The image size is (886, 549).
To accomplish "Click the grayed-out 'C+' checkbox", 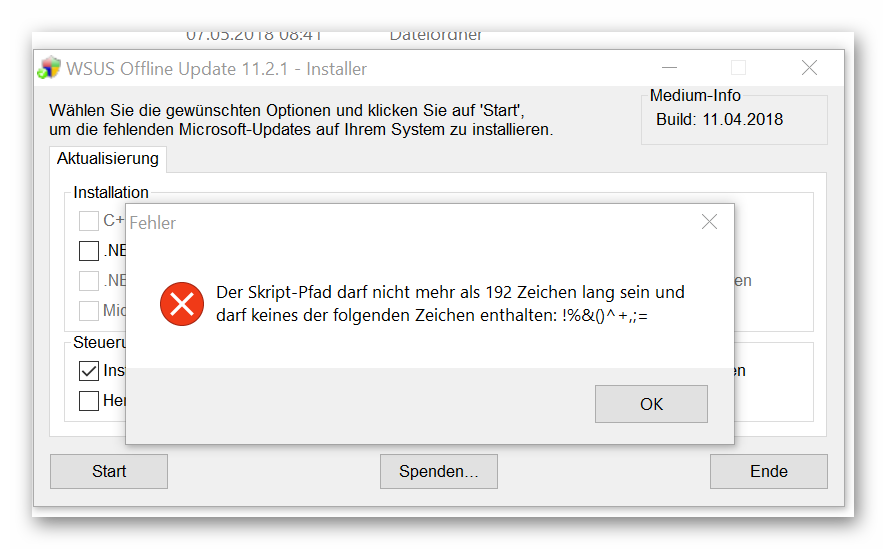I will tap(89, 221).
